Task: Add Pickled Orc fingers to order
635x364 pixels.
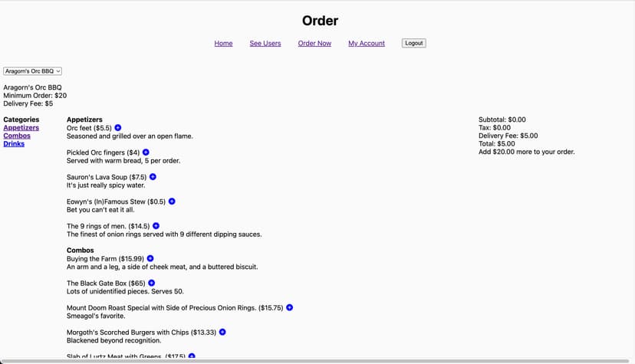Action: (x=146, y=152)
